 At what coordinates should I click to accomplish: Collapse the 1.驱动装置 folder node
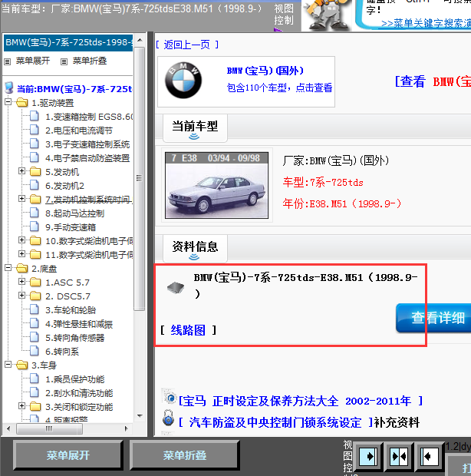point(8,101)
